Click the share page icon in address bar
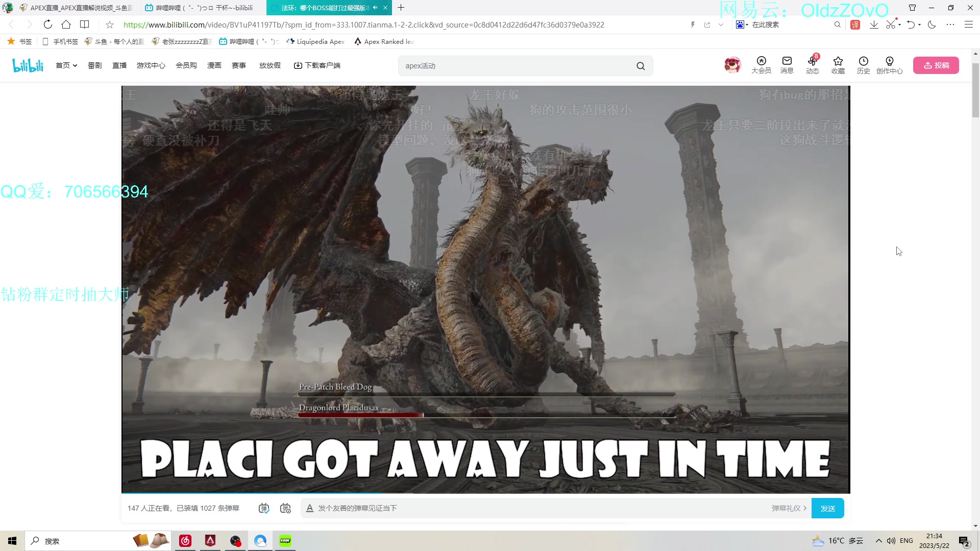Image resolution: width=980 pixels, height=551 pixels. click(x=707, y=24)
